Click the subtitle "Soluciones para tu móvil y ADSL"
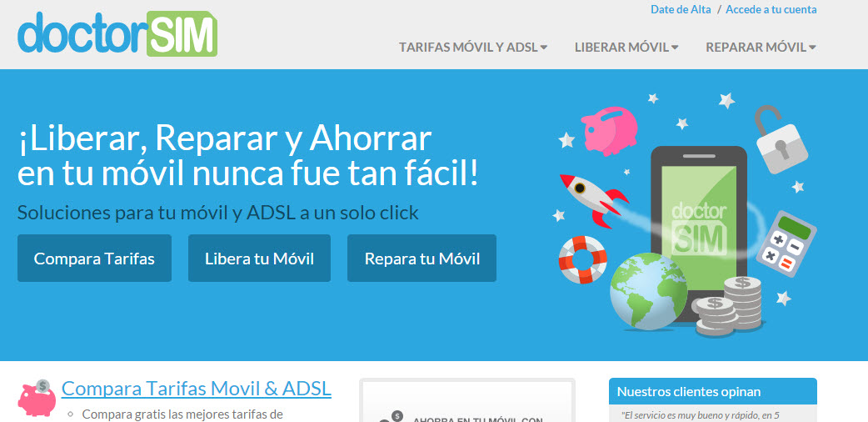Viewport: 868px width, 422px height. click(x=157, y=213)
